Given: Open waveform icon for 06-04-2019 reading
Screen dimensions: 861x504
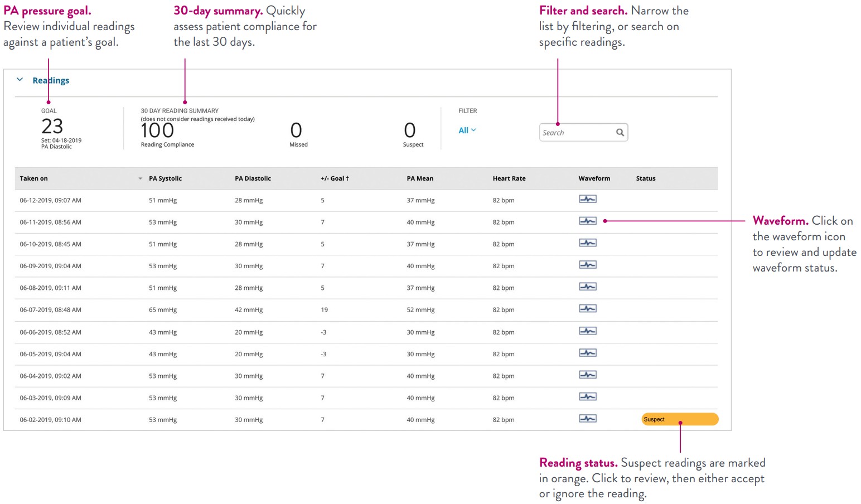Looking at the screenshot, I should pos(587,375).
